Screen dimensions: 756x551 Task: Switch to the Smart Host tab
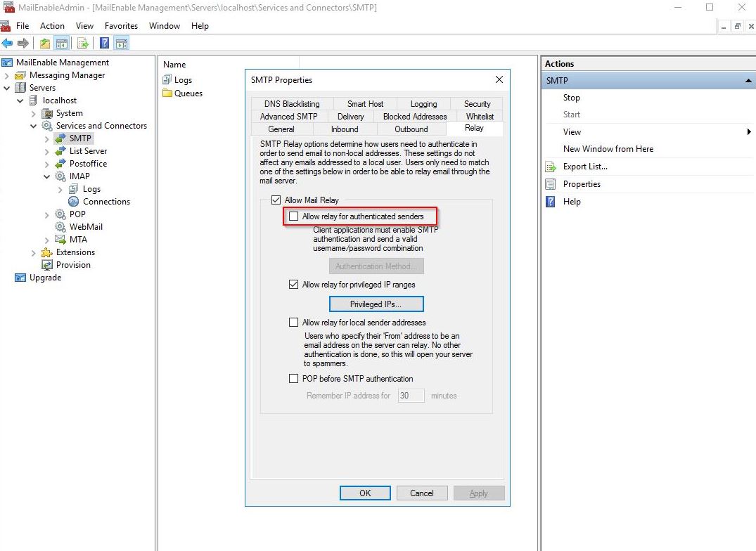365,104
